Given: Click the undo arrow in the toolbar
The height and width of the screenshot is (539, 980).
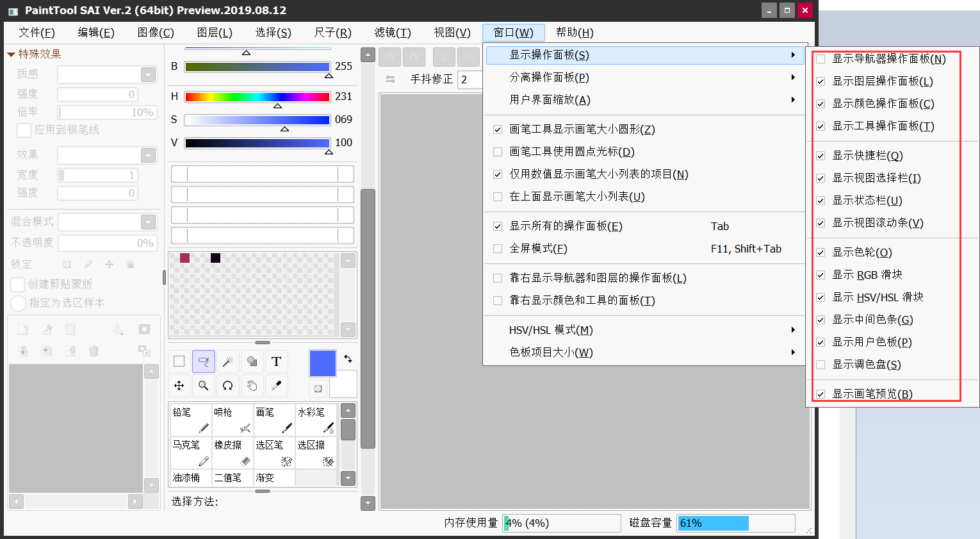Looking at the screenshot, I should coord(389,57).
